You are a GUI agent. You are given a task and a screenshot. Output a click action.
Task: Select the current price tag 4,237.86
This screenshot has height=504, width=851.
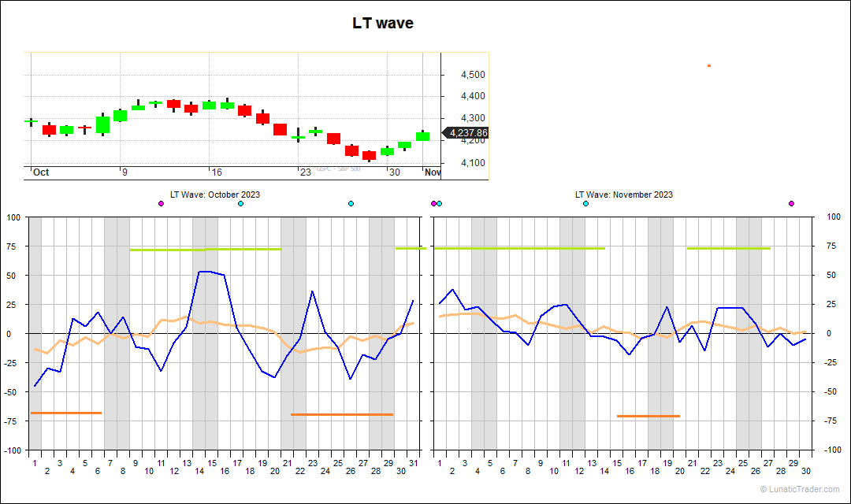467,133
